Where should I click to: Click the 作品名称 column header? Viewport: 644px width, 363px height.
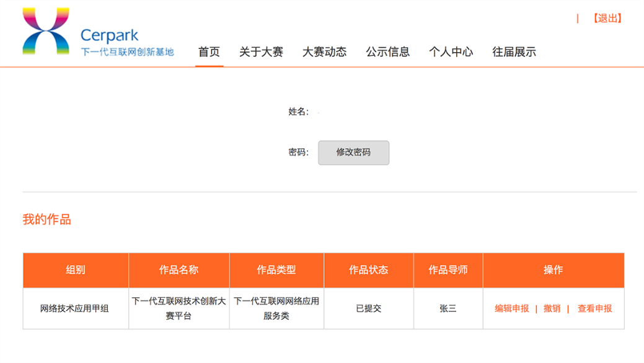click(x=179, y=270)
